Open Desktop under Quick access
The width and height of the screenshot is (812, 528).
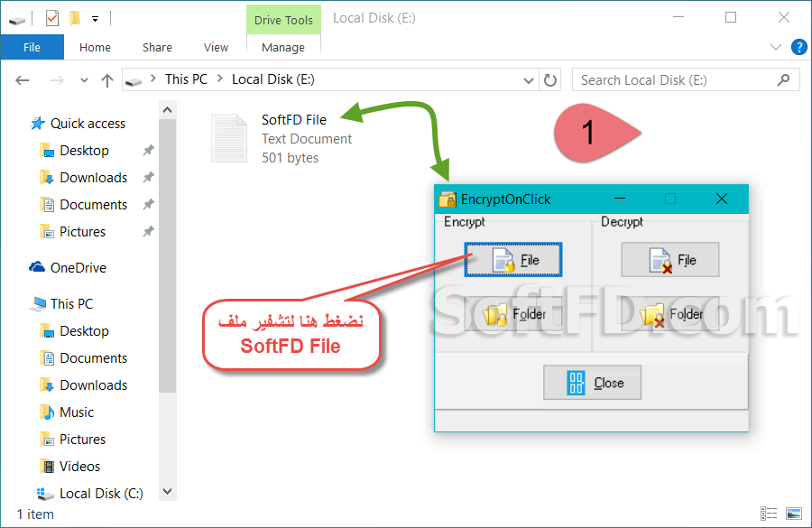click(84, 150)
